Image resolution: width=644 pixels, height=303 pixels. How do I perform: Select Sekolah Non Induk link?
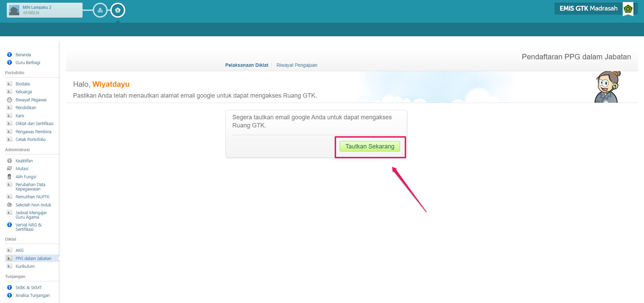tap(34, 205)
